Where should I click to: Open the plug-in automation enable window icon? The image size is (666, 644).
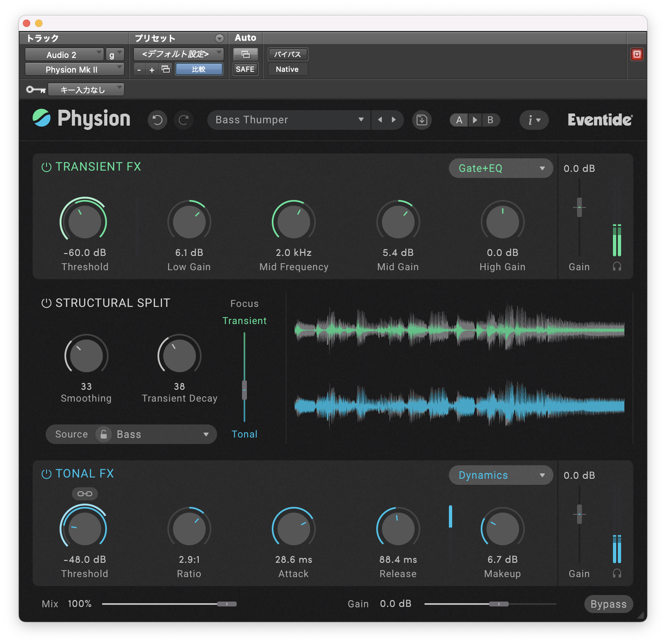point(246,54)
